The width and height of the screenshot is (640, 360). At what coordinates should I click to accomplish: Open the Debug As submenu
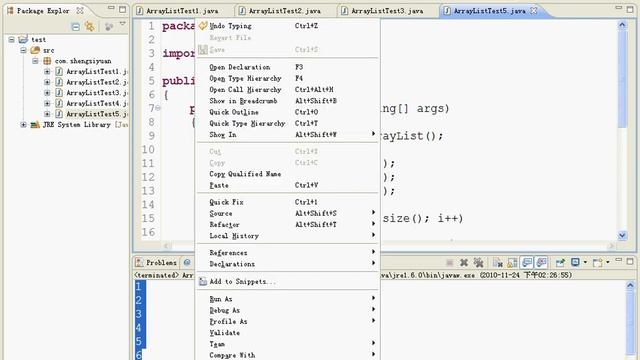[288, 310]
